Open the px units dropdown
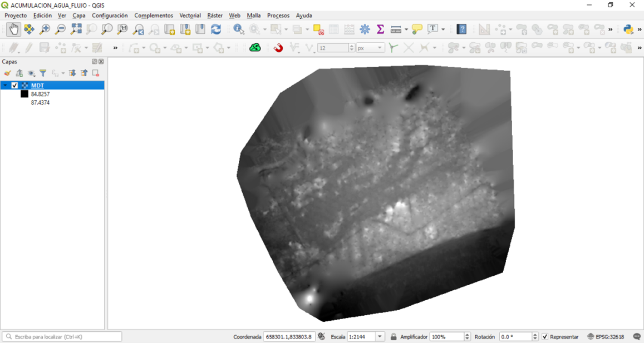 [380, 48]
